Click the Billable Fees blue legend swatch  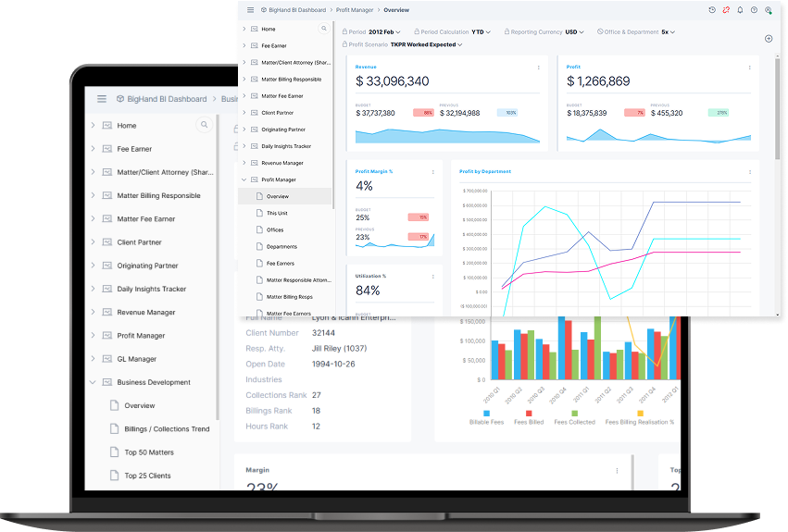pyautogui.click(x=485, y=413)
